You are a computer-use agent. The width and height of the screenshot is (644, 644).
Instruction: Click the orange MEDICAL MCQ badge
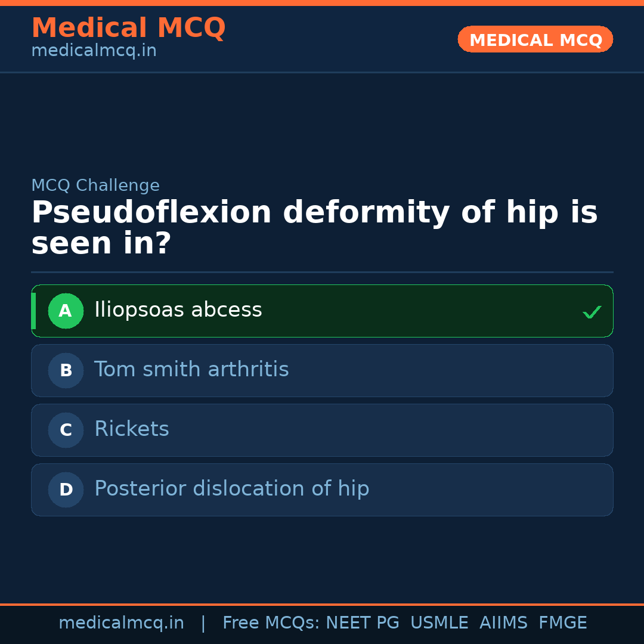tap(535, 39)
